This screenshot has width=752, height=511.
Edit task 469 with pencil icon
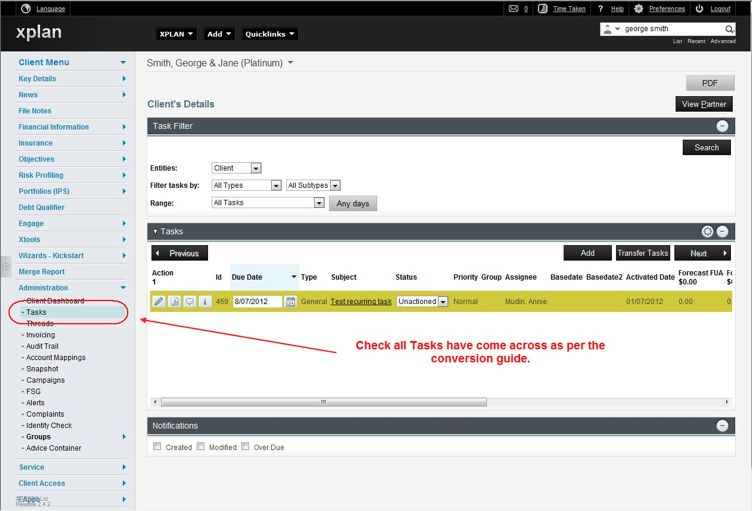[x=159, y=301]
